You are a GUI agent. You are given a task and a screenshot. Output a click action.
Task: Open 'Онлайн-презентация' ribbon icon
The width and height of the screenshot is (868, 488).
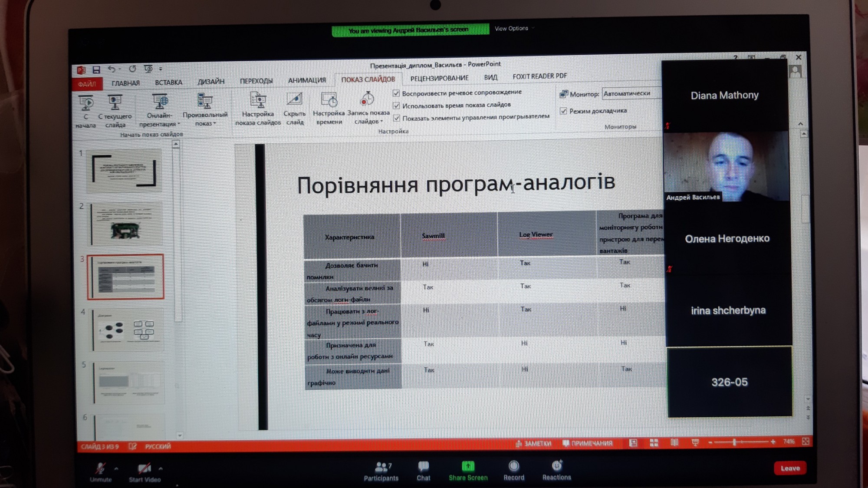click(x=160, y=101)
